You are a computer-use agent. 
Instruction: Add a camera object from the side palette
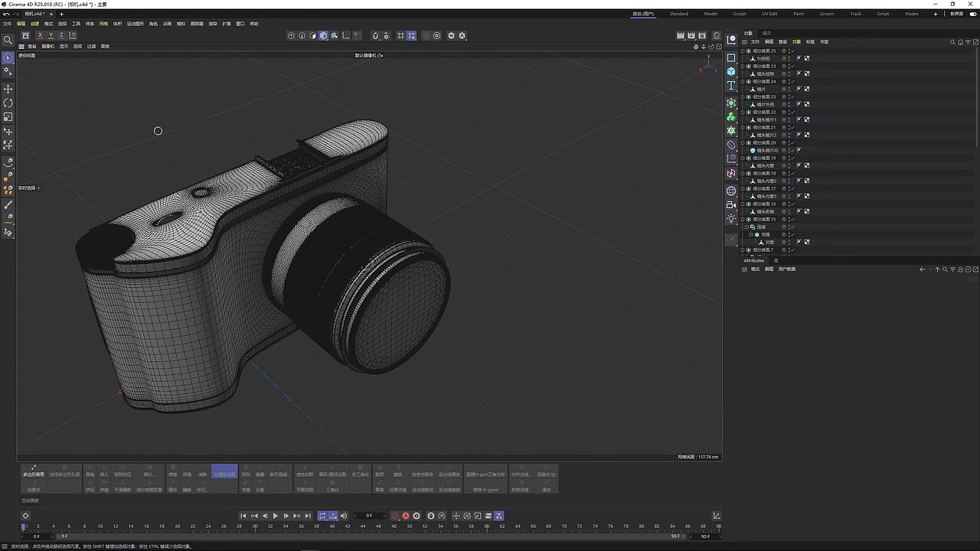pyautogui.click(x=731, y=204)
